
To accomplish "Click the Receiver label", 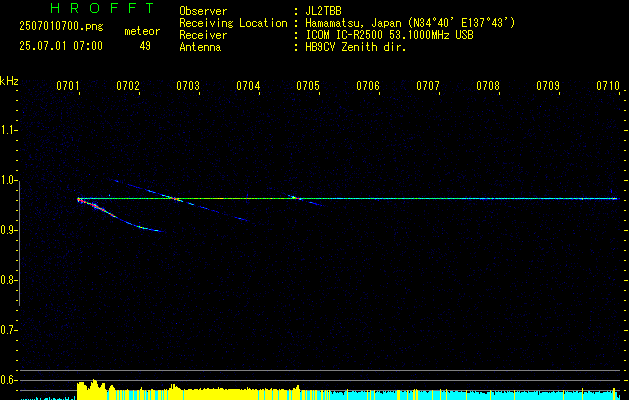I will [x=203, y=35].
